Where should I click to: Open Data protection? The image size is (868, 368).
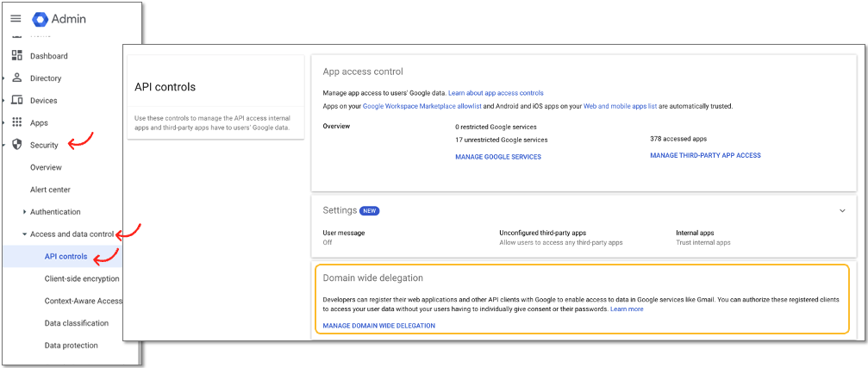point(71,346)
